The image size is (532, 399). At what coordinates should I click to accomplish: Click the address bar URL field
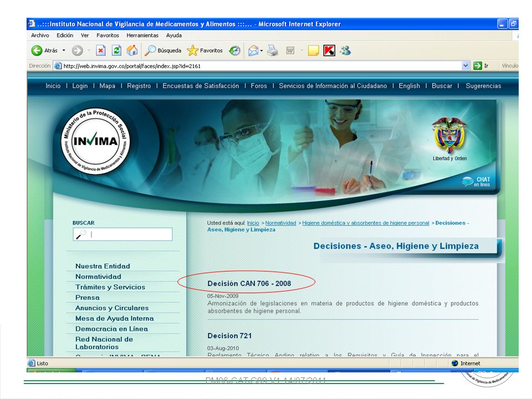[261, 66]
